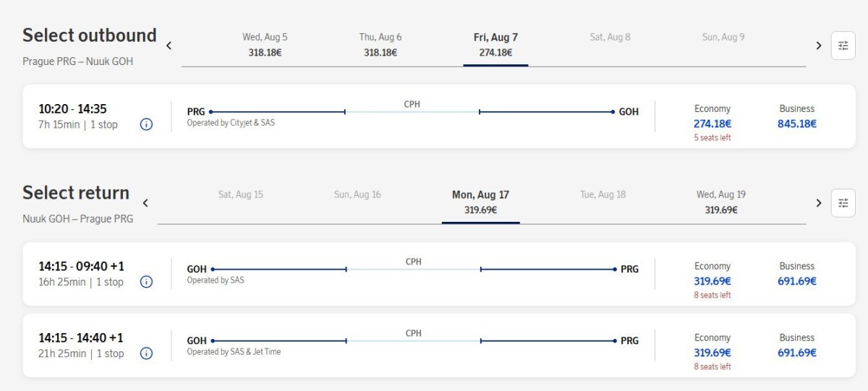Show info for 16h 25min return flight
868x391 pixels.
tap(146, 282)
